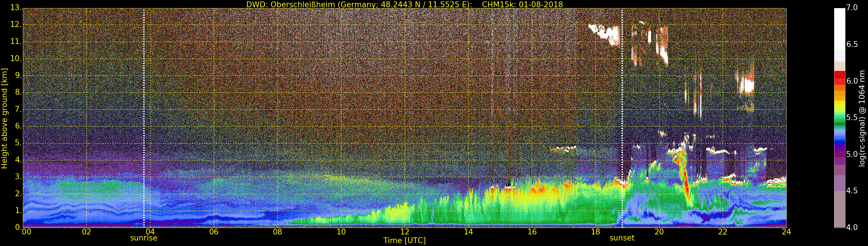Click the '5.' tick label on the height axis
The width and height of the screenshot is (868, 246).
pyautogui.click(x=18, y=143)
